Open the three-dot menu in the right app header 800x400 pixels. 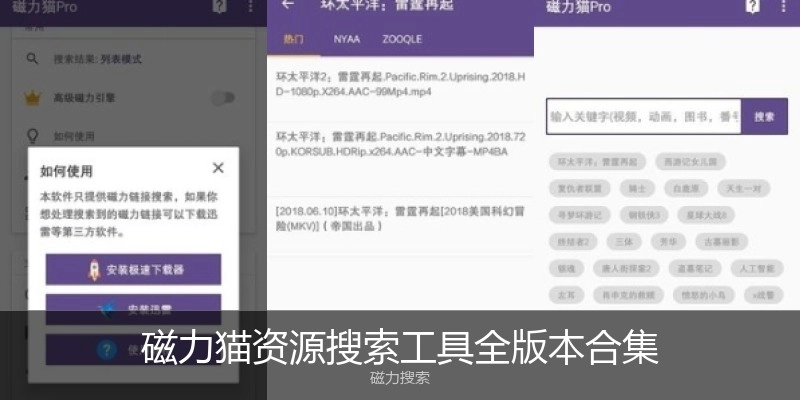(783, 6)
